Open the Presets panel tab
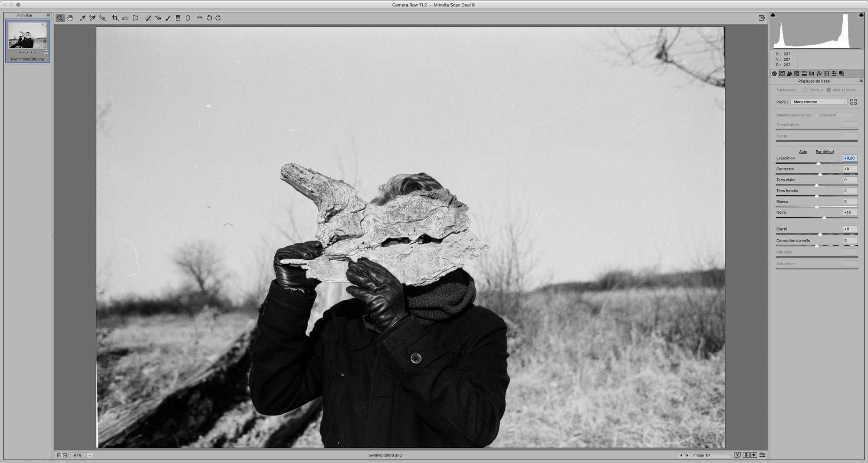 [834, 73]
